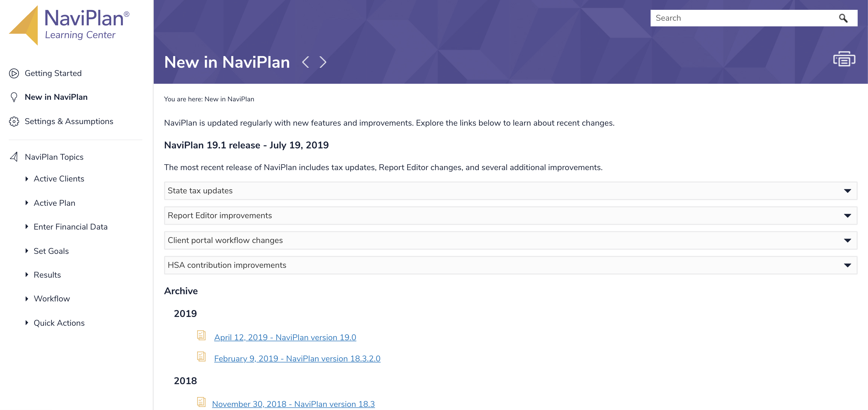Image resolution: width=868 pixels, height=410 pixels.
Task: Expand HSA contribution improvements section
Action: pos(511,265)
